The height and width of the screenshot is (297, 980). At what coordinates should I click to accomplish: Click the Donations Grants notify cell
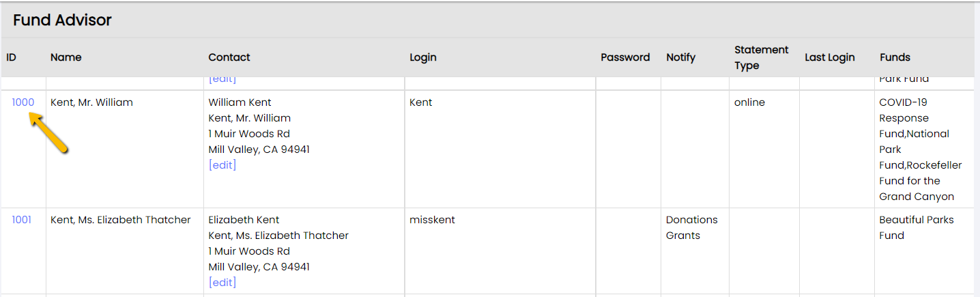[692, 228]
